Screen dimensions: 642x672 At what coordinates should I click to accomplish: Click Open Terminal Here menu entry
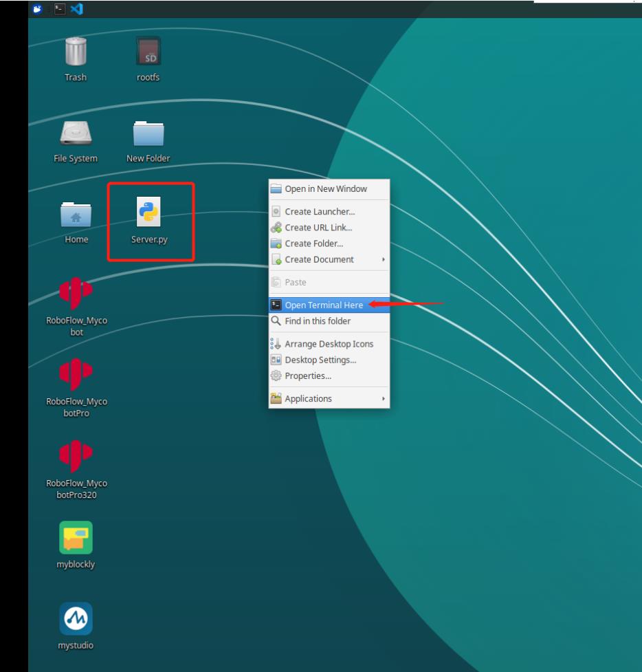[x=329, y=305]
